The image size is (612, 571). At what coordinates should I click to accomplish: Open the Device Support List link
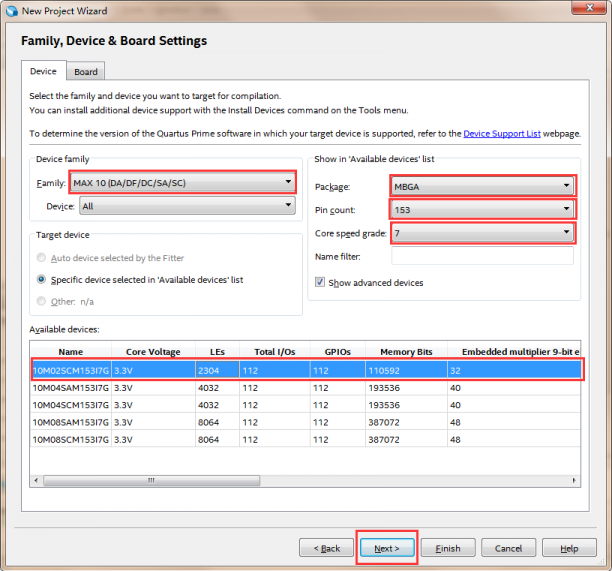pos(502,133)
